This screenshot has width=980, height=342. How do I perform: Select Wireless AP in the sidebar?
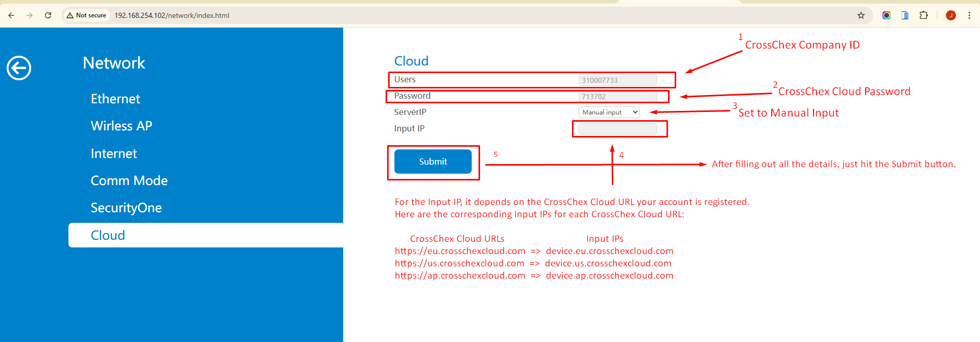[x=122, y=126]
